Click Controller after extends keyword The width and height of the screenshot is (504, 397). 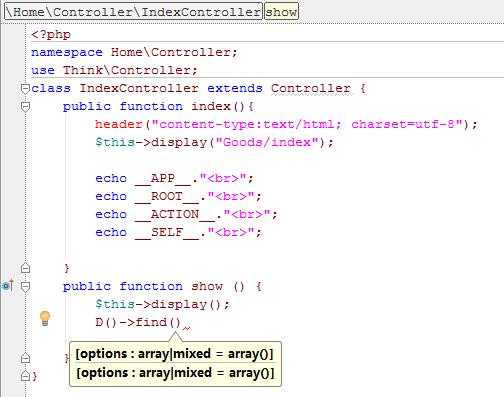(311, 88)
